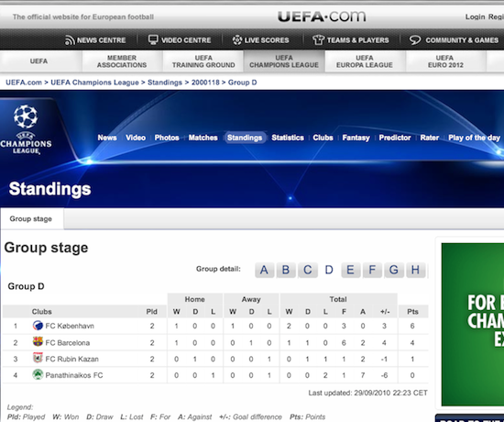Click the UEFA.com breadcrumb link
The width and height of the screenshot is (504, 422).
click(24, 83)
